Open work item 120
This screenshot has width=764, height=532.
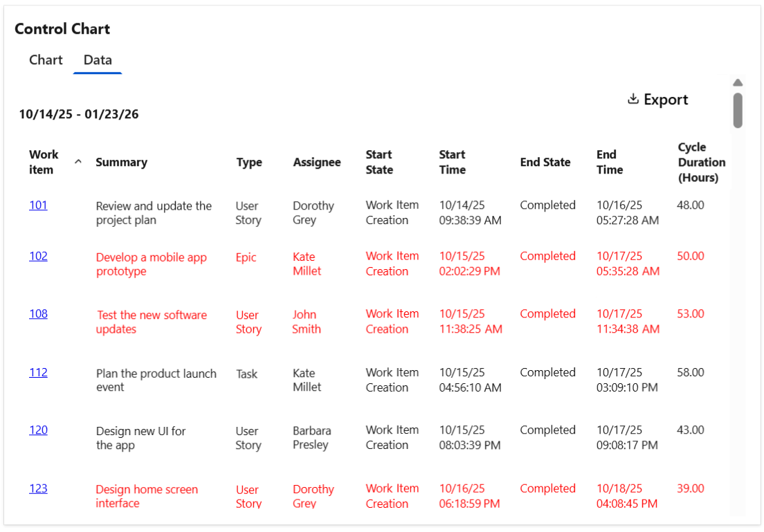[37, 430]
